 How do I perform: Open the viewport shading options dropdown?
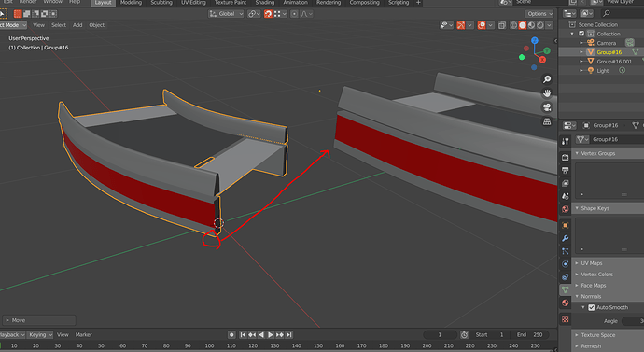pyautogui.click(x=549, y=25)
